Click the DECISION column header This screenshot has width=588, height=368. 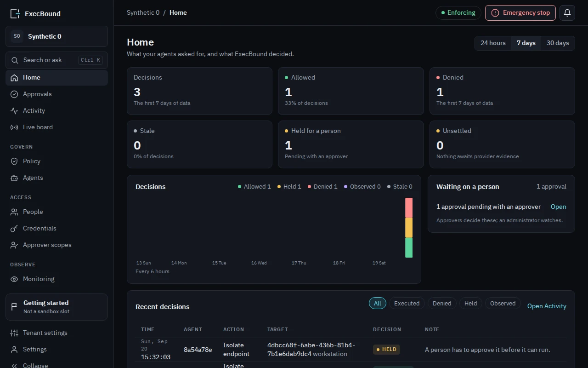[387, 329]
